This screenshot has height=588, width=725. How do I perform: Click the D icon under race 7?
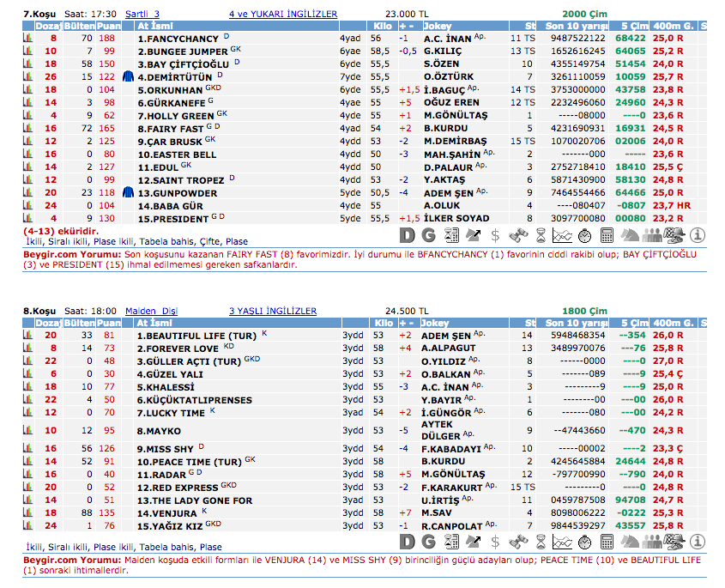tap(408, 234)
